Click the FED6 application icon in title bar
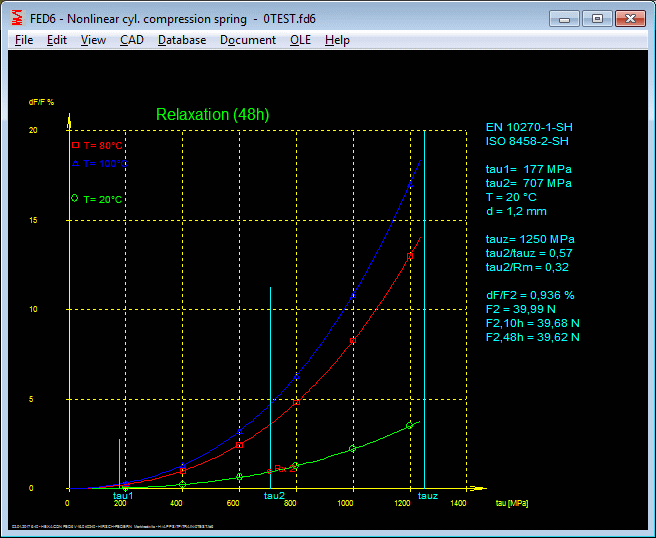 (16, 18)
